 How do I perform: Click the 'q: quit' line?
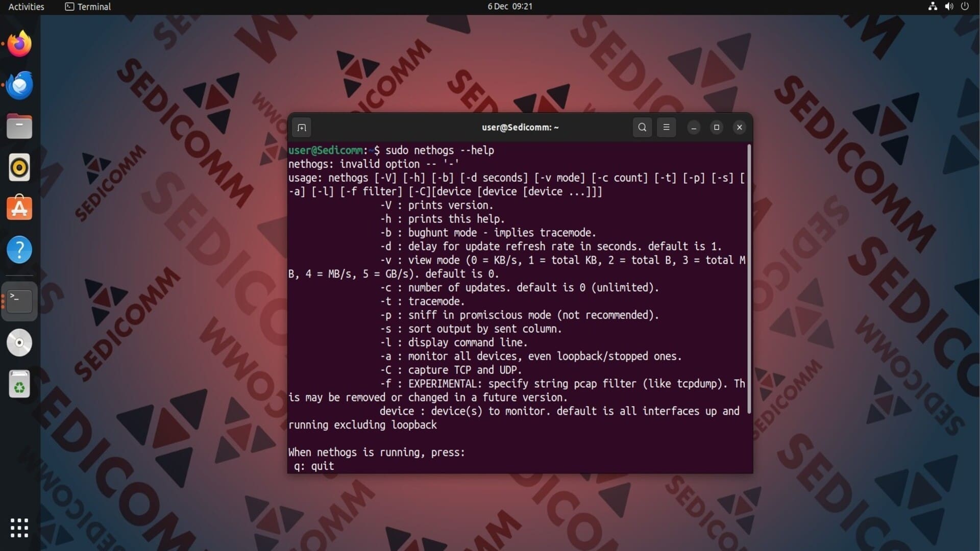[x=314, y=467]
